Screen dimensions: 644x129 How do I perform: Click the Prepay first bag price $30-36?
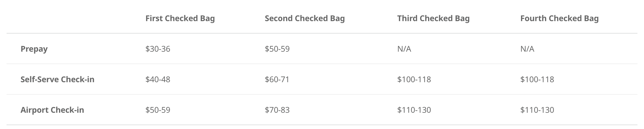coord(158,49)
